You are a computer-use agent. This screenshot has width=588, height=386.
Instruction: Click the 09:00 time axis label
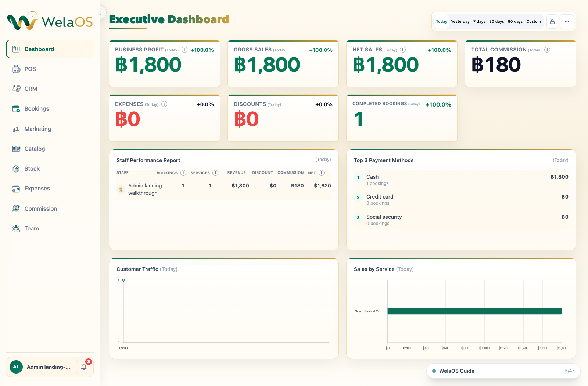pyautogui.click(x=123, y=348)
